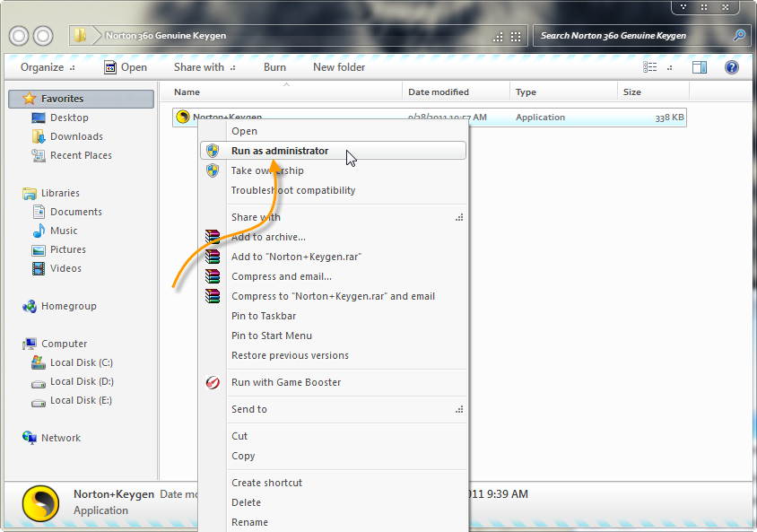The height and width of the screenshot is (532, 757).
Task: Click WinRAR icon beside Compress to rar and email
Action: click(213, 296)
